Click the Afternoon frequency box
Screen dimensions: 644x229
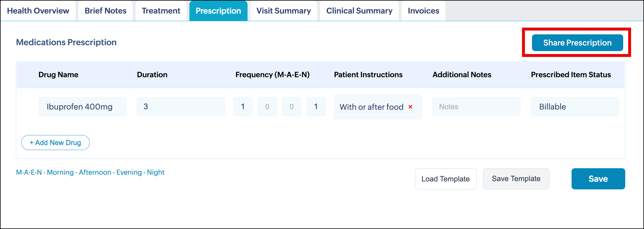267,107
